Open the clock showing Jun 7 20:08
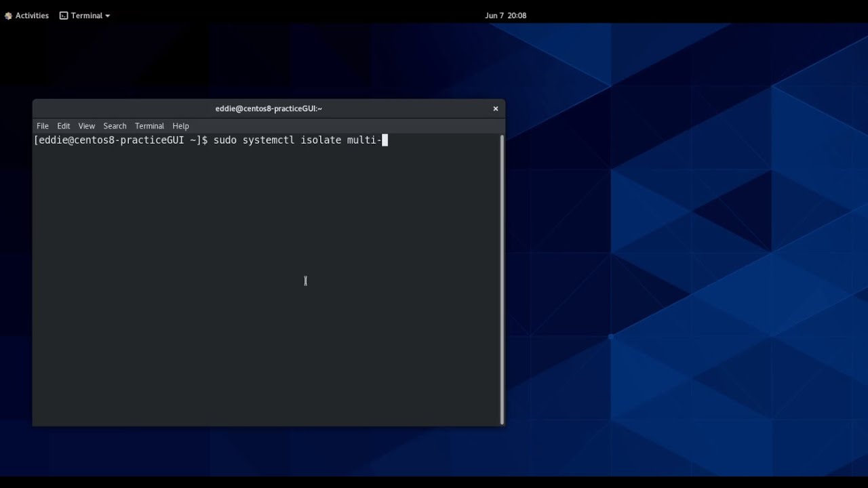 506,16
